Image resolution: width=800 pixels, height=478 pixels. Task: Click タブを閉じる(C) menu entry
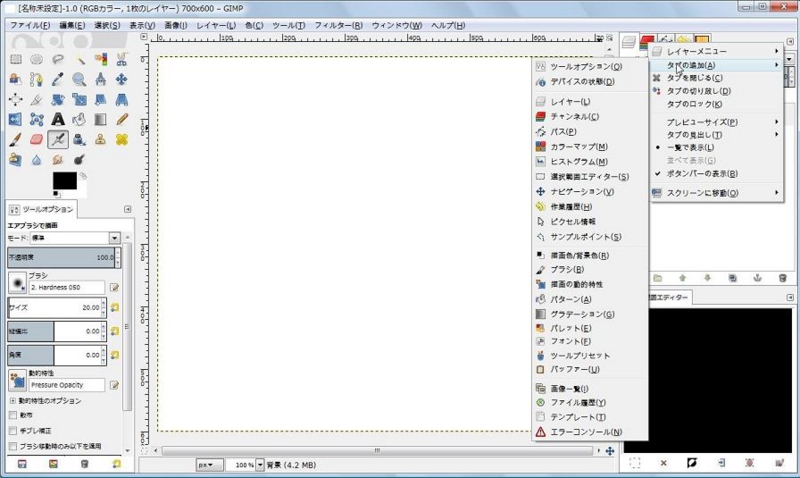pyautogui.click(x=716, y=78)
